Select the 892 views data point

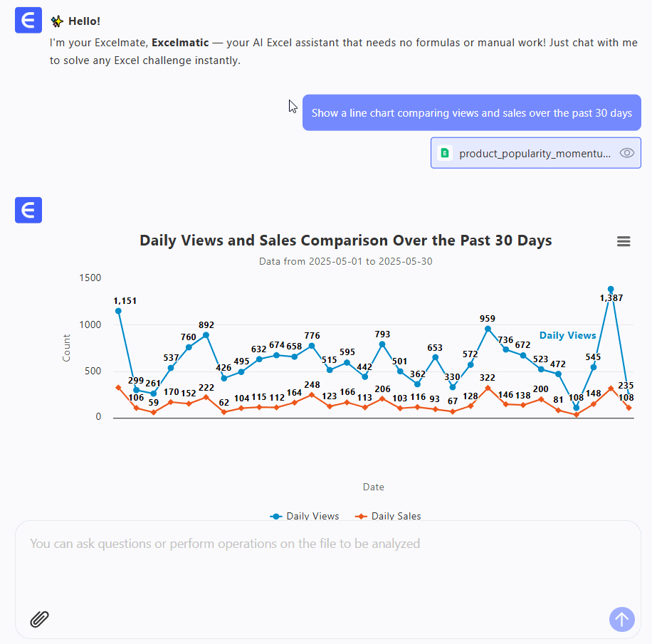point(206,335)
